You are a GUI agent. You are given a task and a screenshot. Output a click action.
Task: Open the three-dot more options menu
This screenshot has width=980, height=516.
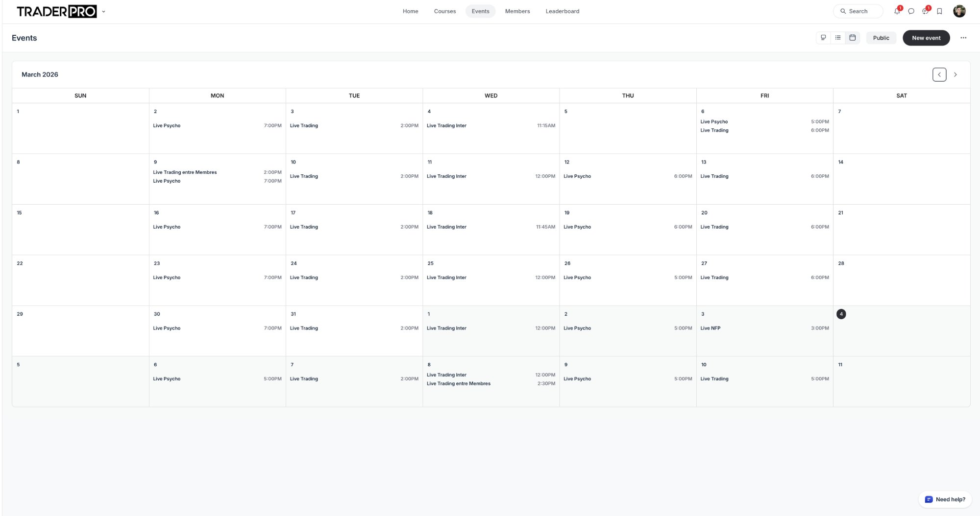point(963,38)
